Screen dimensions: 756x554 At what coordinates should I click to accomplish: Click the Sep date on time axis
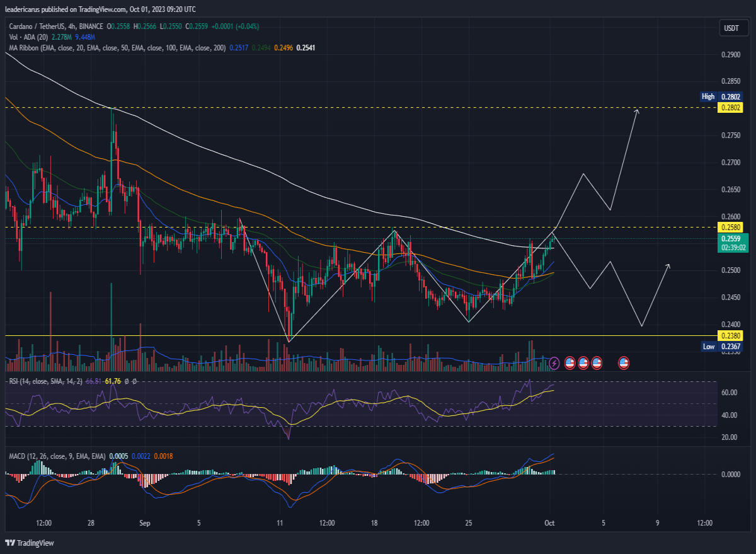(x=145, y=523)
